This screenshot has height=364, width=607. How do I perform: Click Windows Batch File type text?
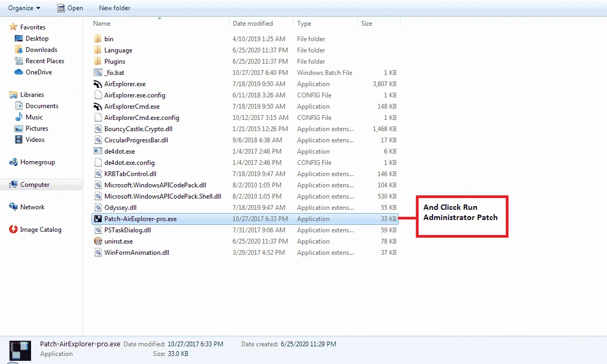coord(324,72)
